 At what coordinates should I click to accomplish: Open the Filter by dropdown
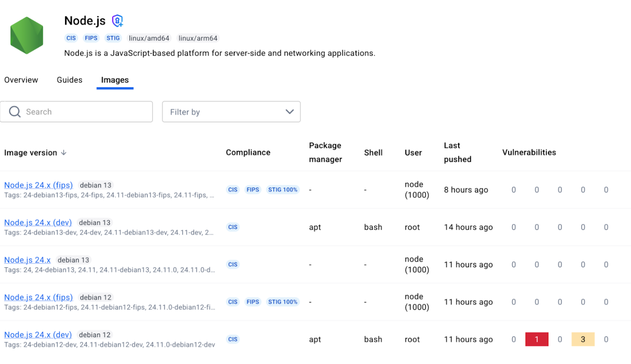[x=231, y=112]
